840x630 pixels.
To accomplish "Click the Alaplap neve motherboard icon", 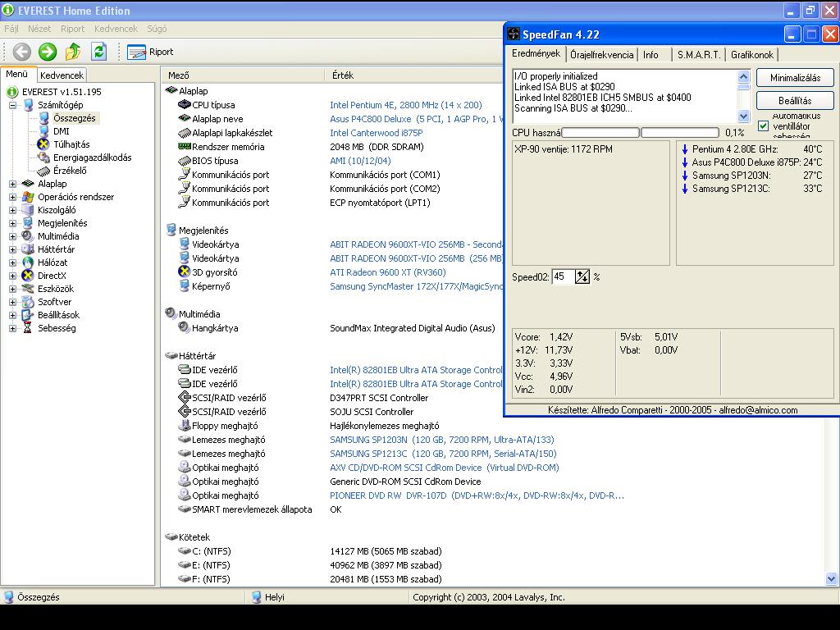I will (185, 118).
